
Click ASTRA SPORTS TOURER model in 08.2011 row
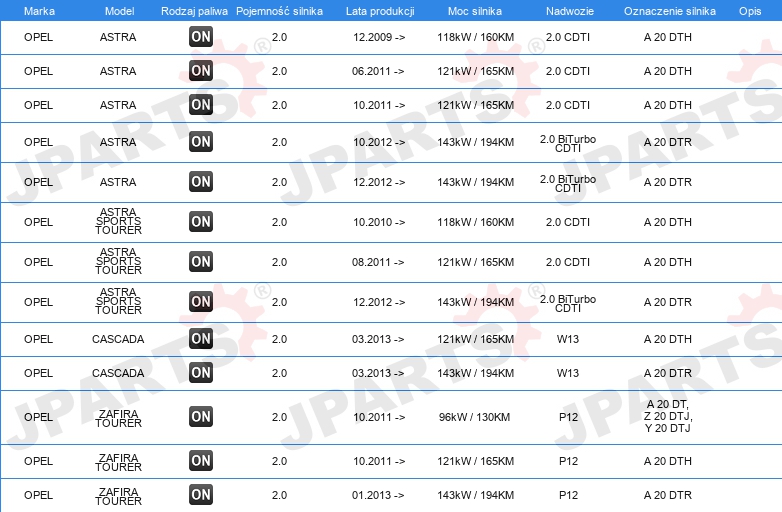tap(118, 261)
